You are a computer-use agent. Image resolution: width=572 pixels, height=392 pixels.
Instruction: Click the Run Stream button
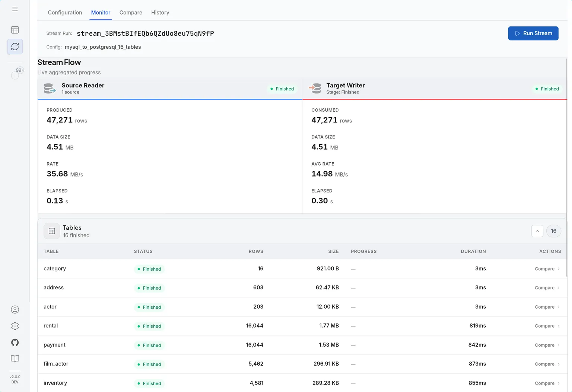pos(533,34)
